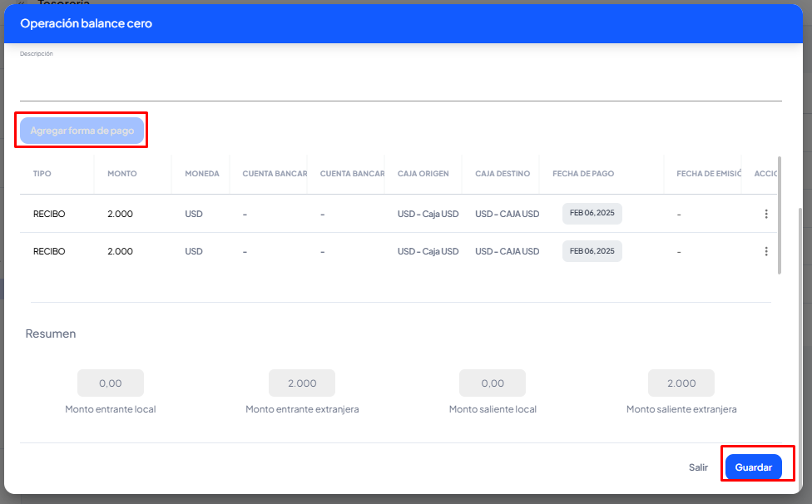Select the Monto entrante local value box

[x=111, y=383]
